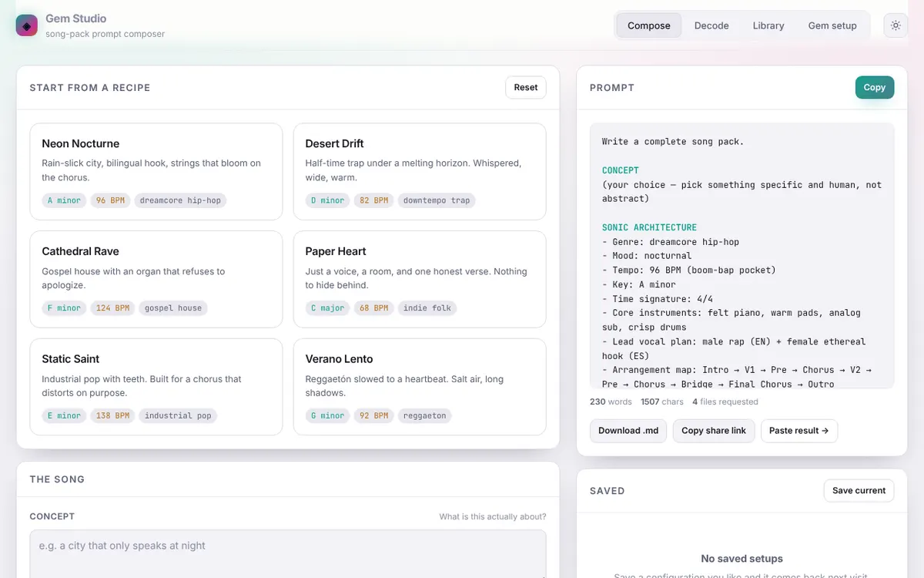
Task: Copy the generated prompt
Action: pyautogui.click(x=875, y=87)
